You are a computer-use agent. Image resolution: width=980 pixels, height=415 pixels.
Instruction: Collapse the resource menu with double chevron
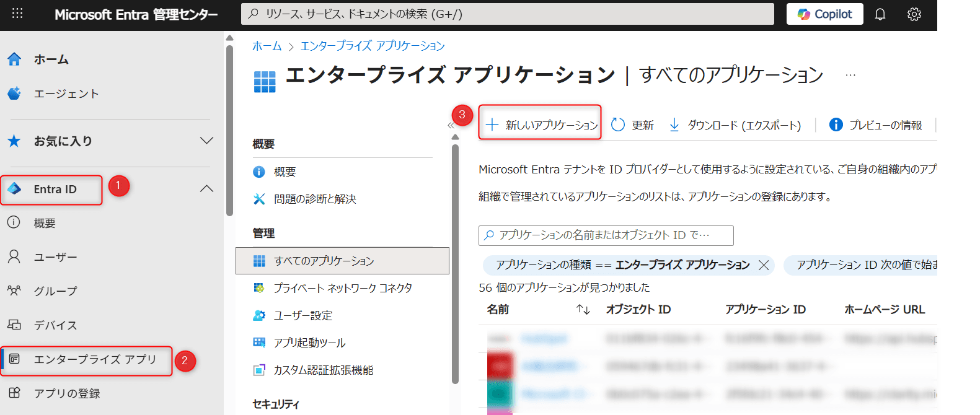(x=451, y=126)
